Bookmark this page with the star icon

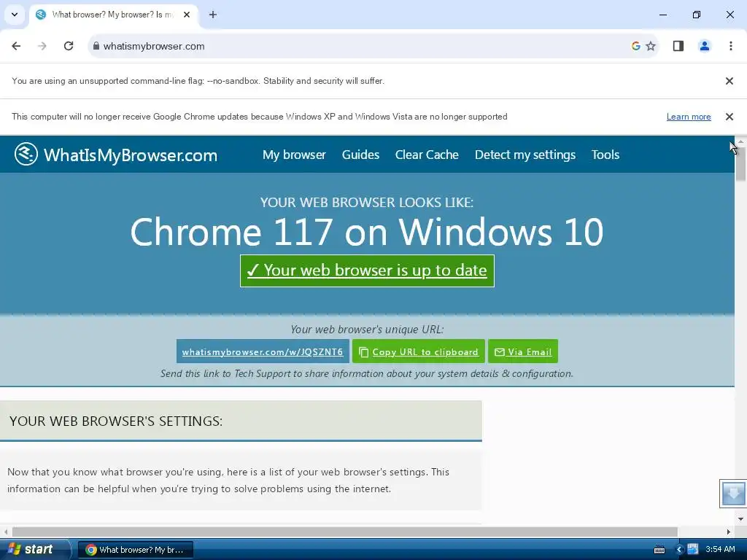(x=651, y=46)
